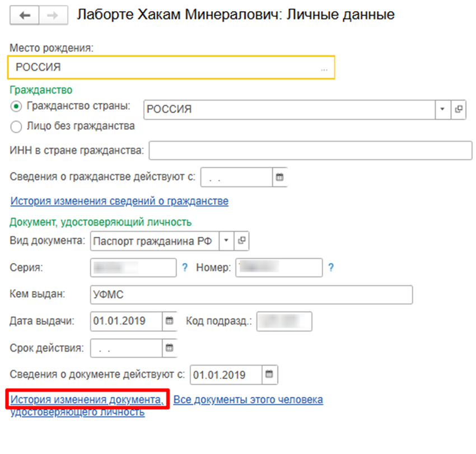Click the Кем выдан text field
Viewport: 476px width, 454px height.
(x=250, y=294)
